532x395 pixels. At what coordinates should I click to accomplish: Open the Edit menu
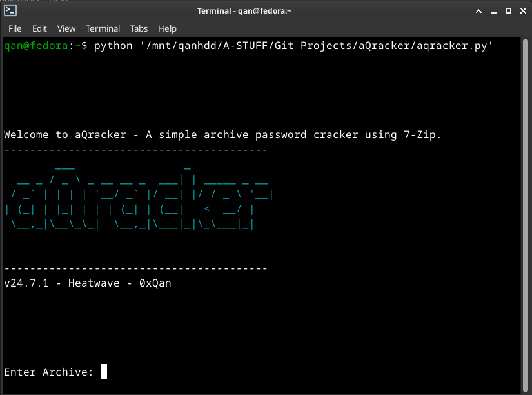click(39, 29)
